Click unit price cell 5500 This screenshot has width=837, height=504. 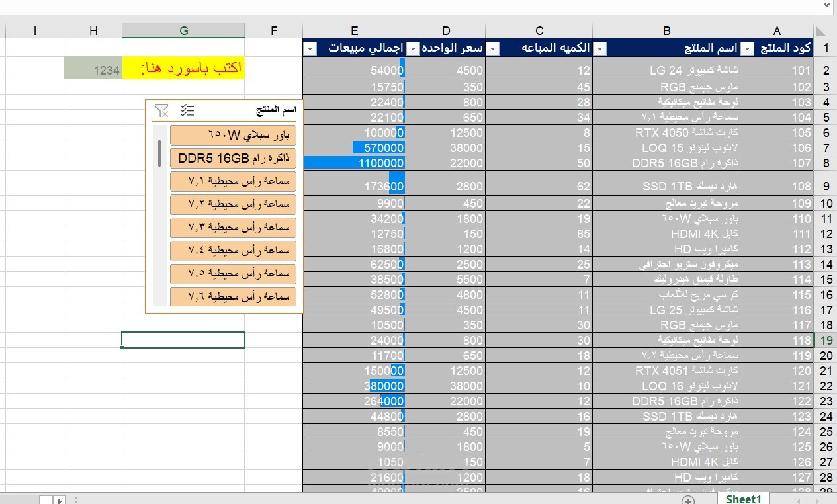[446, 279]
